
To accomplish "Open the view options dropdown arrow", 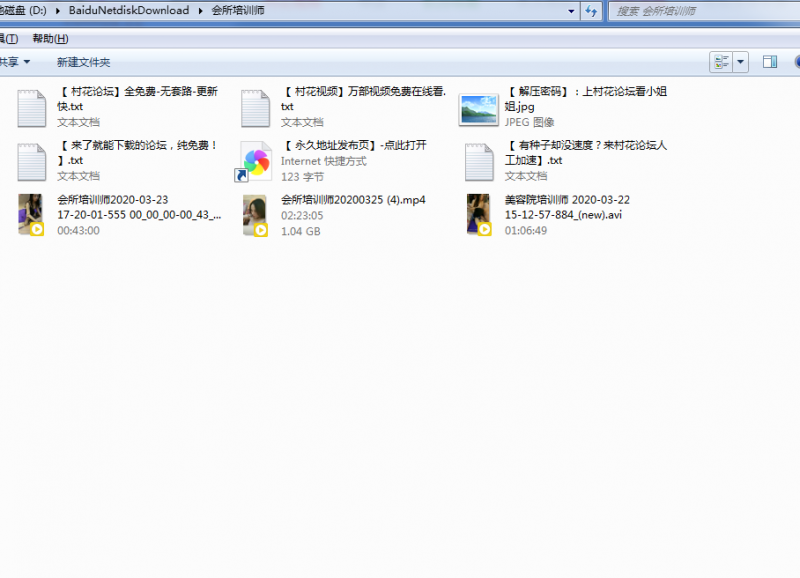I will 741,62.
